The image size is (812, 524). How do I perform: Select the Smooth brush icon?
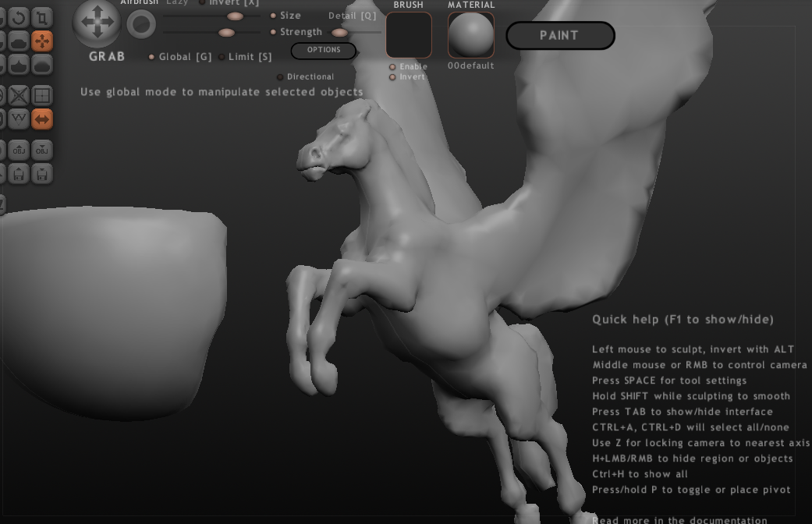pos(42,65)
